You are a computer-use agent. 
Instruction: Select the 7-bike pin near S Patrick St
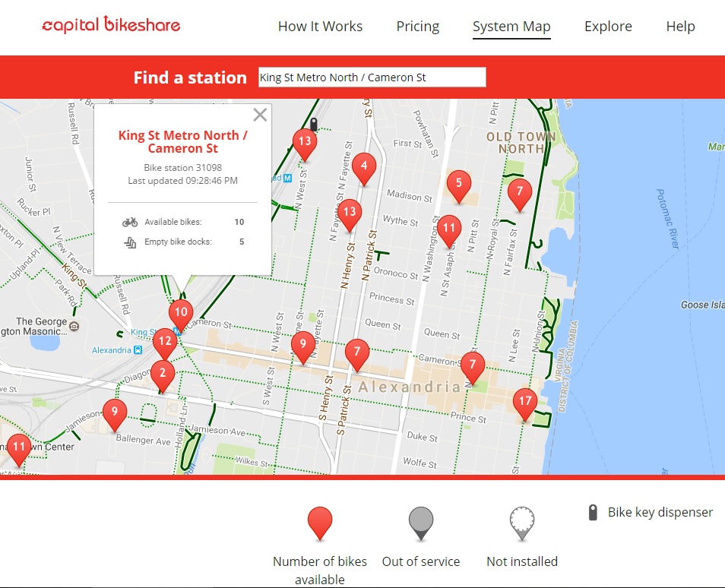point(356,354)
